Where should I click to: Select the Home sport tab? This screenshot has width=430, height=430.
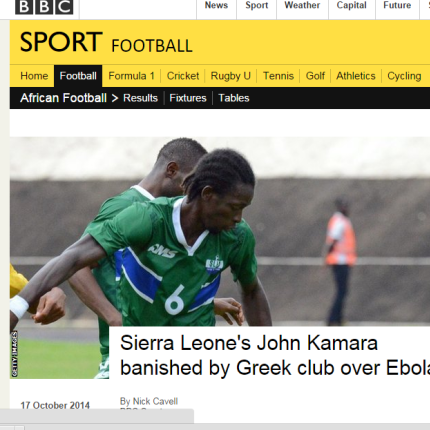34,76
